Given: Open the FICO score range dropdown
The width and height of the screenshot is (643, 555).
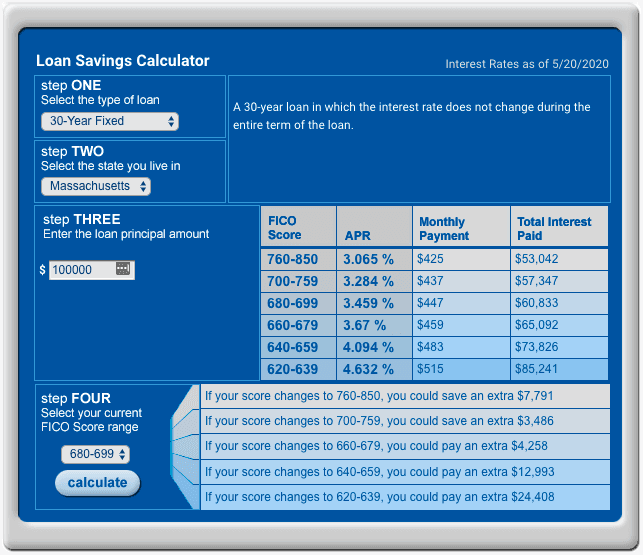Looking at the screenshot, I should click(95, 454).
